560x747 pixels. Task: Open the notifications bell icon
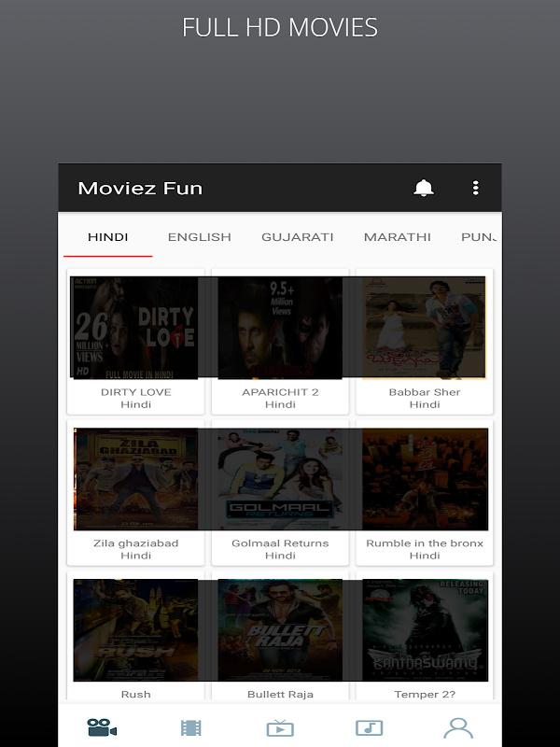click(x=424, y=189)
